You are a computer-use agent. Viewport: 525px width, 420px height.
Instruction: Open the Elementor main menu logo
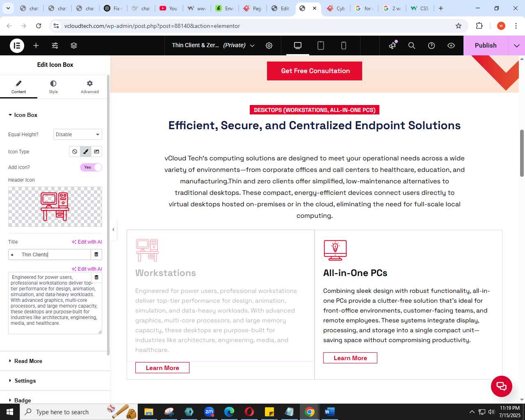(17, 46)
